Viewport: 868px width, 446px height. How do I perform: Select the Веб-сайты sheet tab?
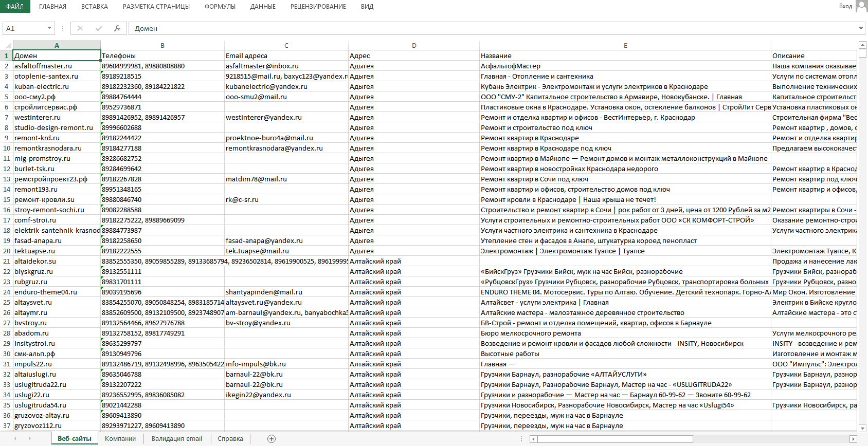[x=75, y=438]
